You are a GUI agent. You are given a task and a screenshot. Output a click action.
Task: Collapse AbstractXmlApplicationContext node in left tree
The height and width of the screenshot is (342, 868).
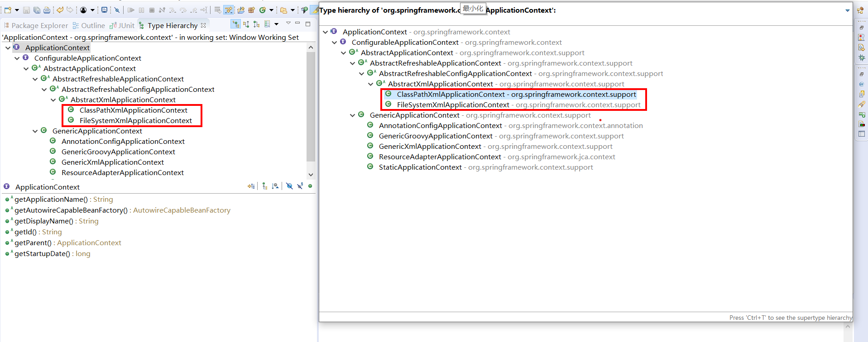coord(53,100)
